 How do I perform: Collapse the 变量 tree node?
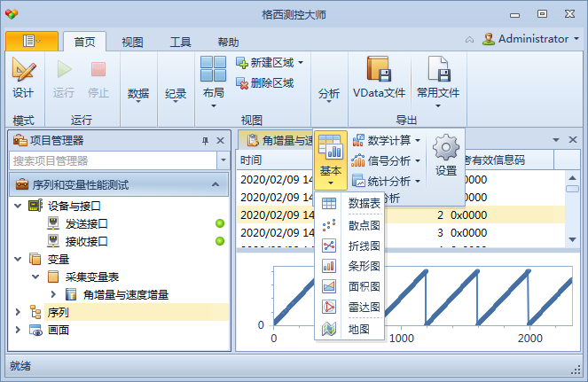[x=18, y=259]
